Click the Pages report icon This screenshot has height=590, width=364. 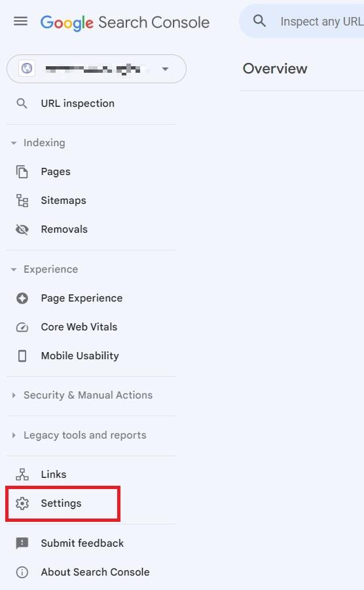tap(22, 172)
